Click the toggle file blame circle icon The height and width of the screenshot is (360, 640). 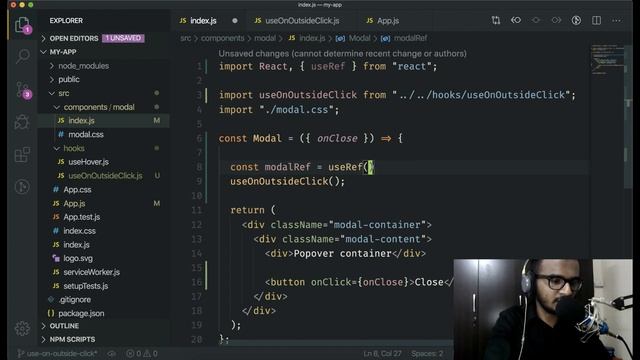536,20
